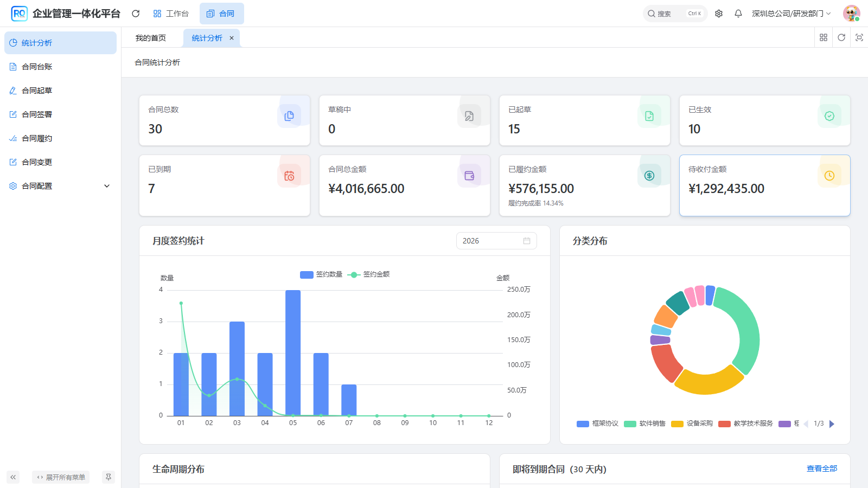Click the 已履约金额 dollar icon
This screenshot has height=488, width=868.
click(649, 176)
